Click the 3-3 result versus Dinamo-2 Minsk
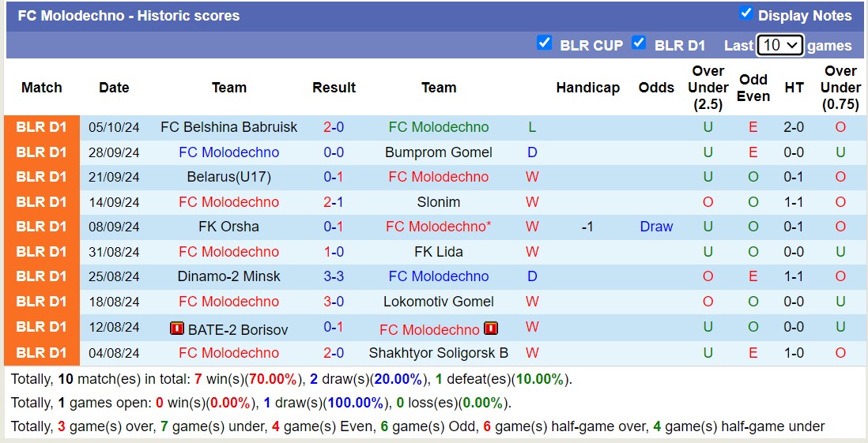Image resolution: width=868 pixels, height=443 pixels. coord(334,276)
